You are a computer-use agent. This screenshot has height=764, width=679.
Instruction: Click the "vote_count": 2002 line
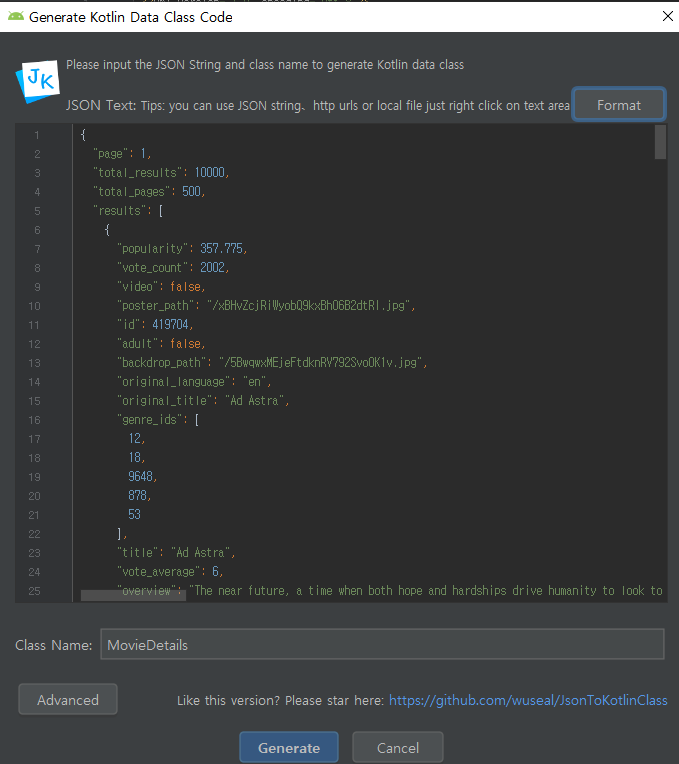(x=173, y=267)
